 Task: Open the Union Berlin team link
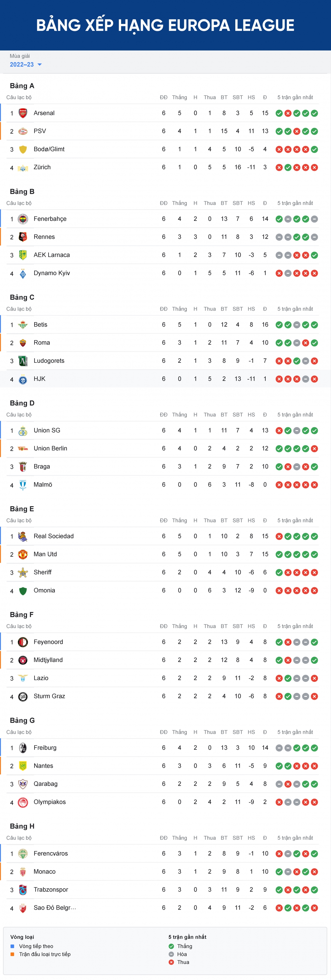pyautogui.click(x=50, y=449)
